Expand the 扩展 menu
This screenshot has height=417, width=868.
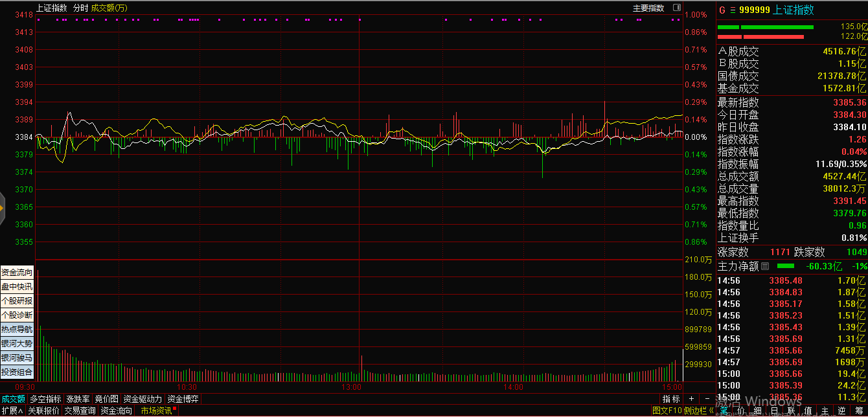12,411
